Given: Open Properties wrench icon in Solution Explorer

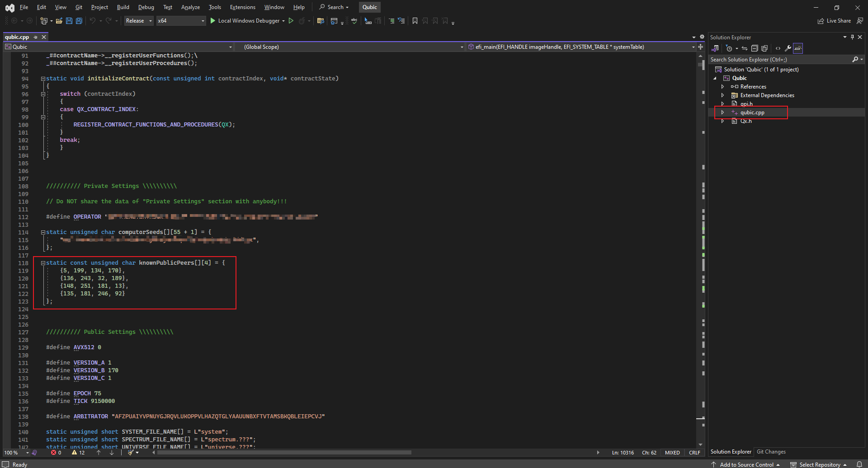Looking at the screenshot, I should click(x=788, y=48).
